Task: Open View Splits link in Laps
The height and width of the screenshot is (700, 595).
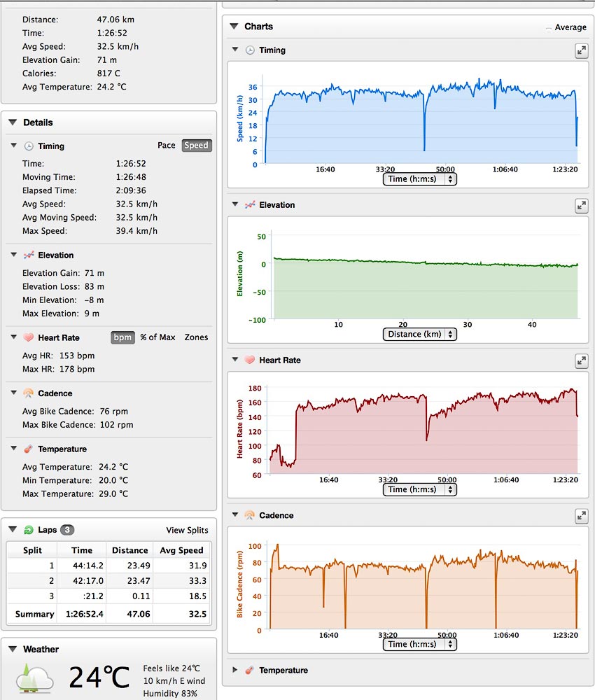Action: pos(187,530)
